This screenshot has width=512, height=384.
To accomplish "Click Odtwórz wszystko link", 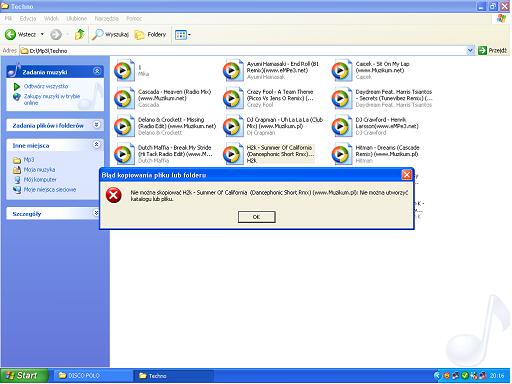I will 46,86.
